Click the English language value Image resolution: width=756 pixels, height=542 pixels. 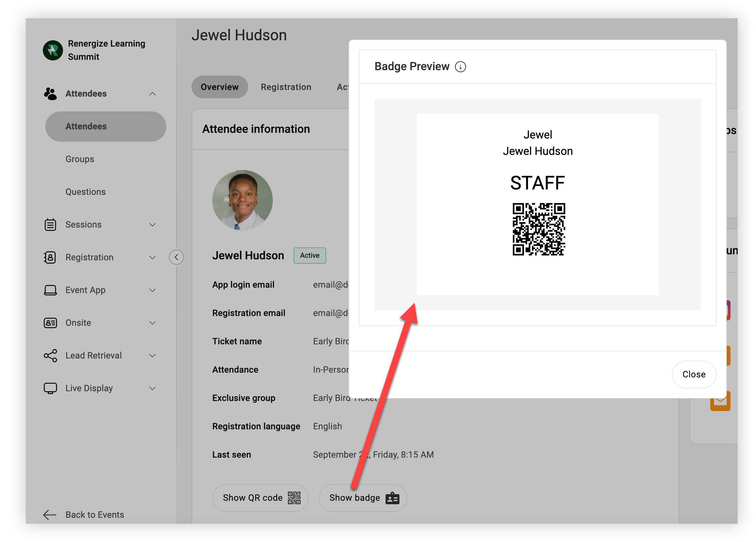[x=327, y=426]
